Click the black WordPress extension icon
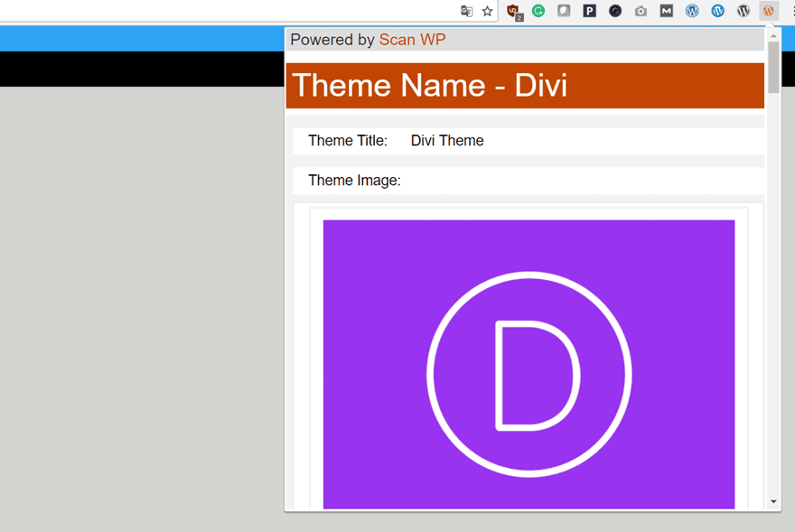This screenshot has width=795, height=532. tap(743, 11)
